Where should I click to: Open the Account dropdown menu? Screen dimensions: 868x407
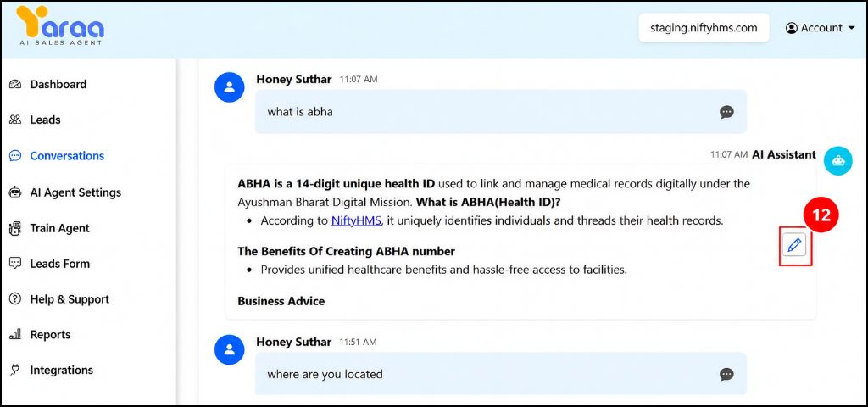(x=821, y=28)
